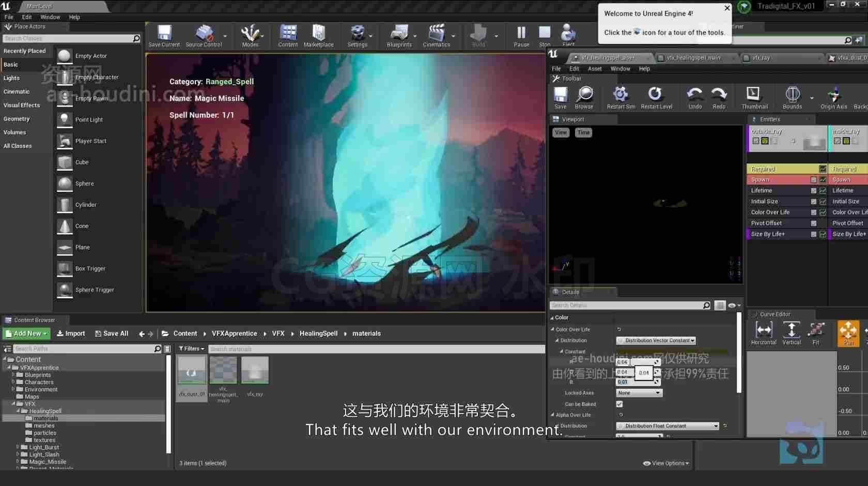This screenshot has width=868, height=486.
Task: Click Redo in Cascade toolbar
Action: [719, 98]
